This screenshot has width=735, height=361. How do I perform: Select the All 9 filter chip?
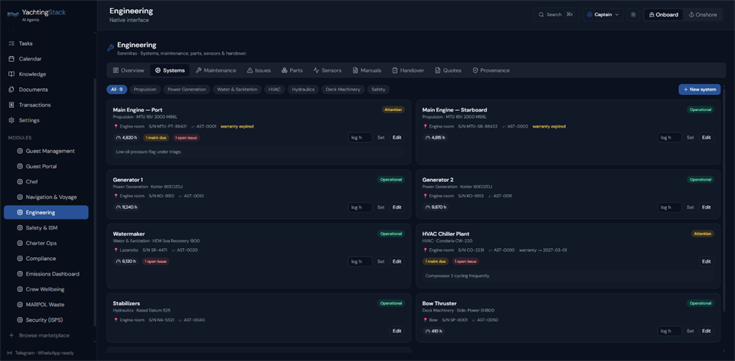[117, 90]
